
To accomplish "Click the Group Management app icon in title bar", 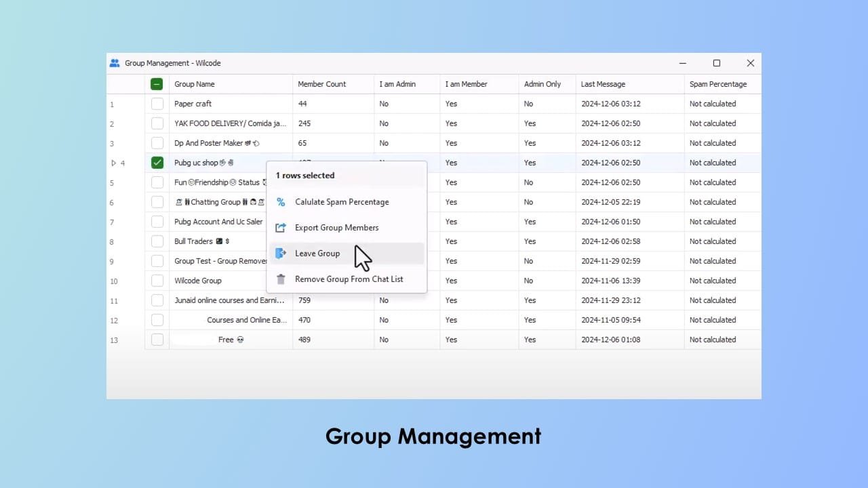I will tap(115, 63).
